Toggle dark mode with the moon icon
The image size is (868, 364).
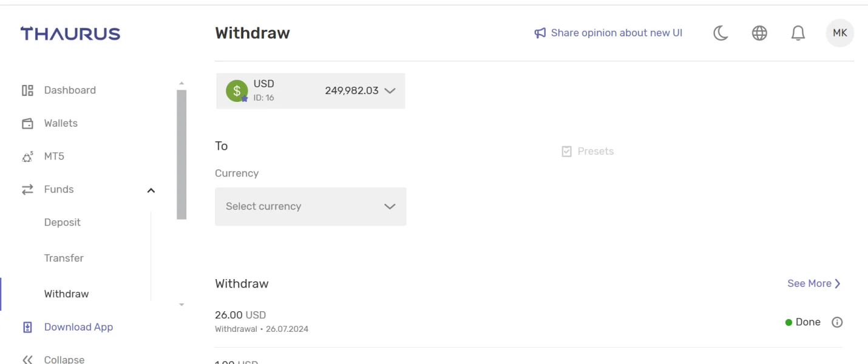[721, 33]
